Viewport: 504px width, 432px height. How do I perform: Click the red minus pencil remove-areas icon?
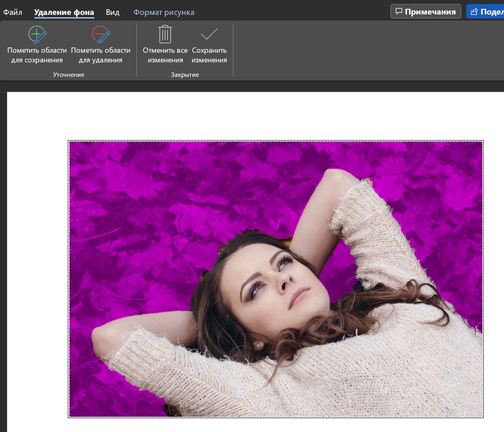[101, 35]
